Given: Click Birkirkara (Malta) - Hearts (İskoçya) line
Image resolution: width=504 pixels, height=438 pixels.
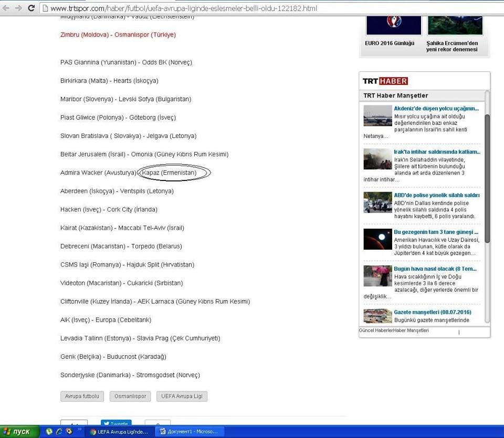Looking at the screenshot, I should (x=109, y=81).
